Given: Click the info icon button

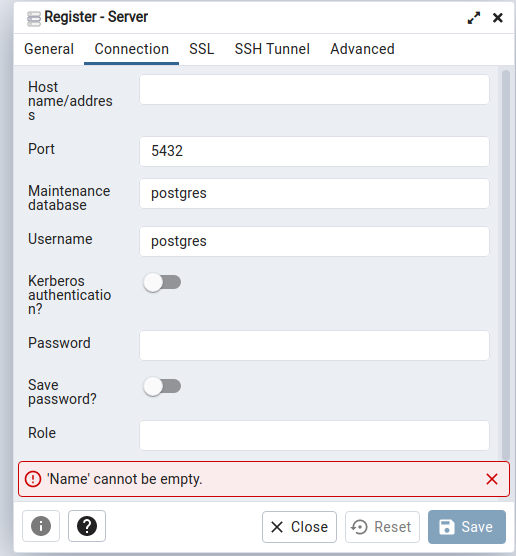Looking at the screenshot, I should tap(41, 526).
